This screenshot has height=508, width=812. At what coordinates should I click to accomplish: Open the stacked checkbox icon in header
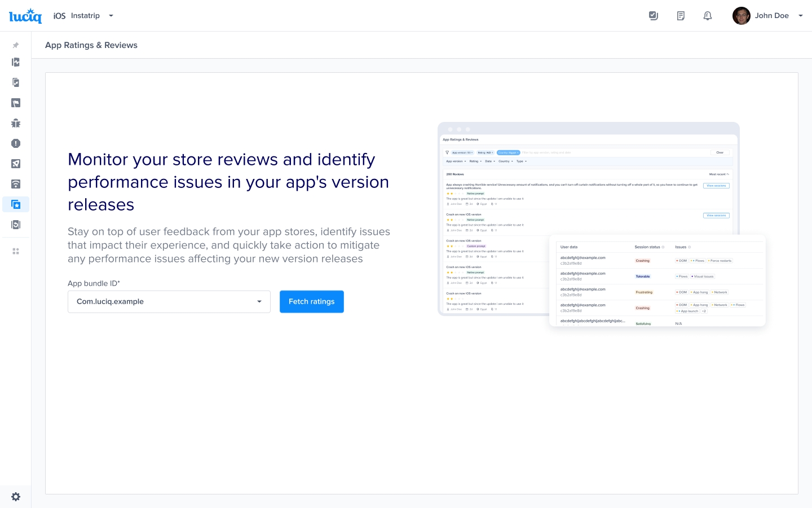point(654,16)
